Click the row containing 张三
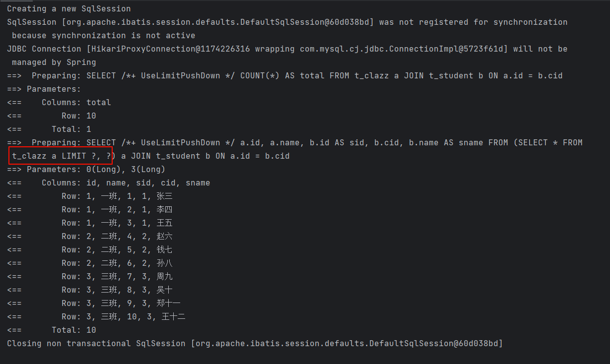610x364 pixels. (117, 196)
